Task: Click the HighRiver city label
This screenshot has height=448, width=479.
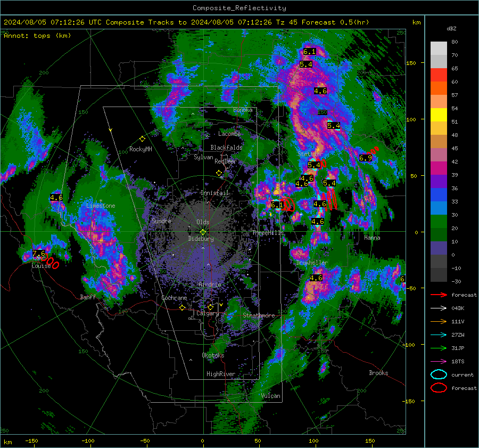Action: (221, 374)
